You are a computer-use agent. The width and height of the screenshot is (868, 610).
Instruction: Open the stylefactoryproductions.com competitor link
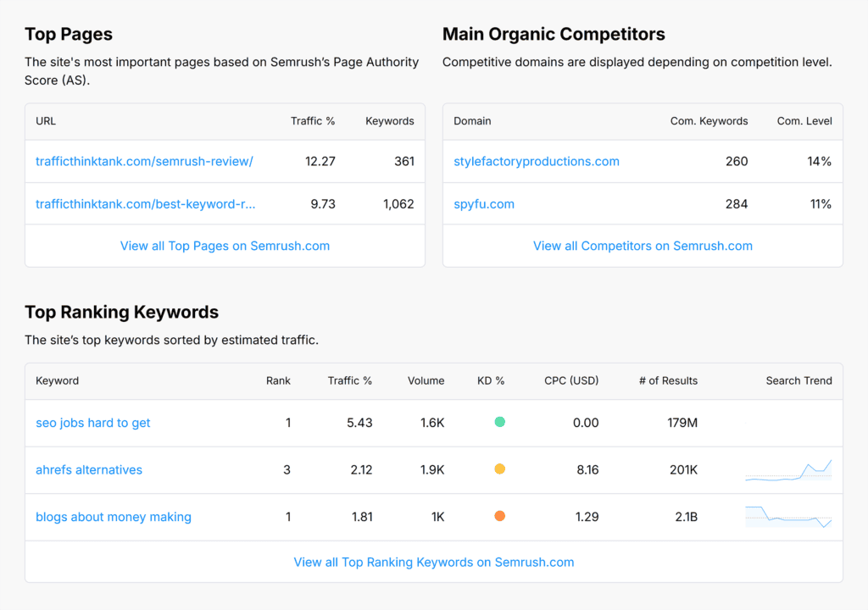click(x=536, y=161)
